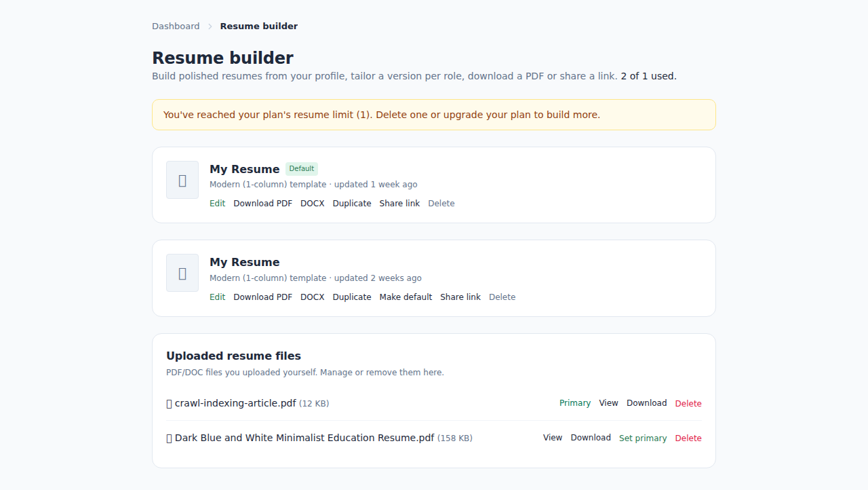Click the Default resume's document thumbnail icon
The image size is (868, 490).
(182, 180)
